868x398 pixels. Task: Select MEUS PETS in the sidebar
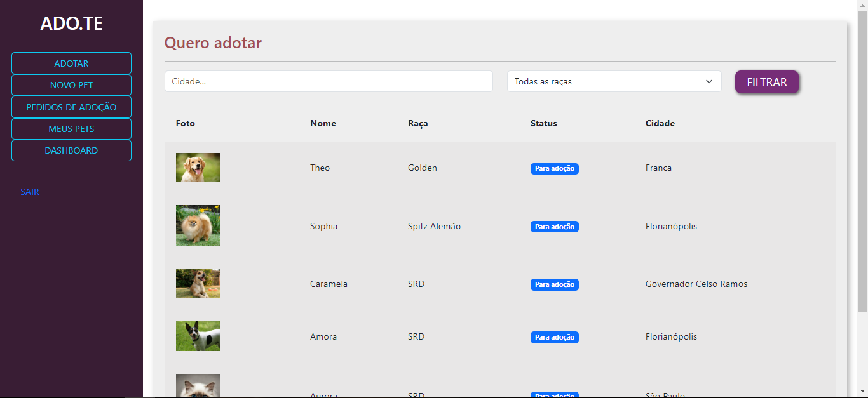(x=71, y=129)
